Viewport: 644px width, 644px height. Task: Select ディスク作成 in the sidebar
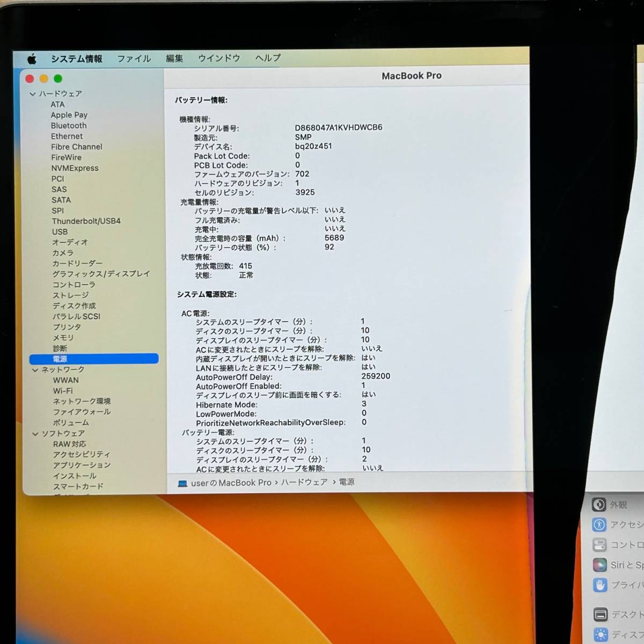pos(74,306)
